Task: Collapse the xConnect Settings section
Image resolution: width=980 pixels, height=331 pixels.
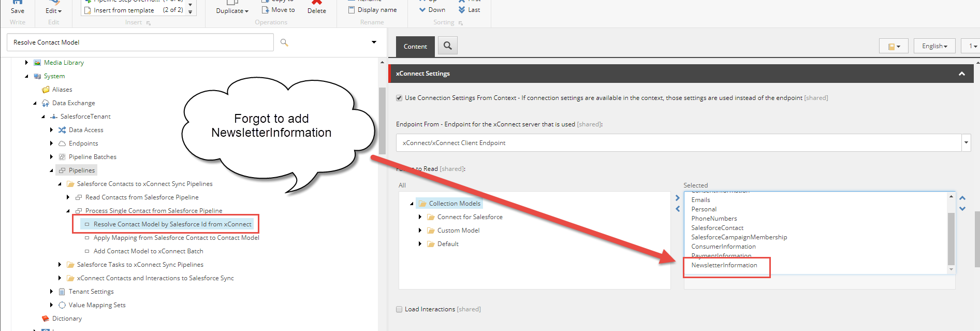Action: click(961, 74)
